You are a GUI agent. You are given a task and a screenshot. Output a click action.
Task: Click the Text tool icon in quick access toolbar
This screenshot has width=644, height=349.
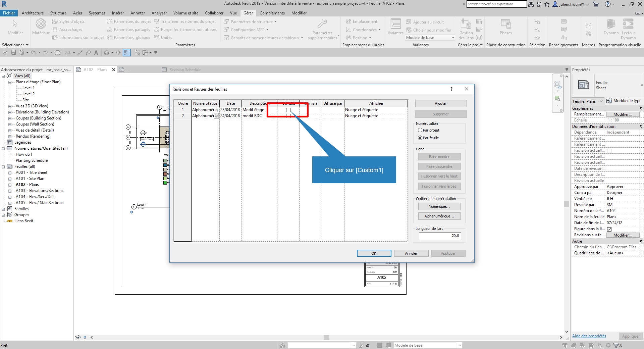[96, 53]
